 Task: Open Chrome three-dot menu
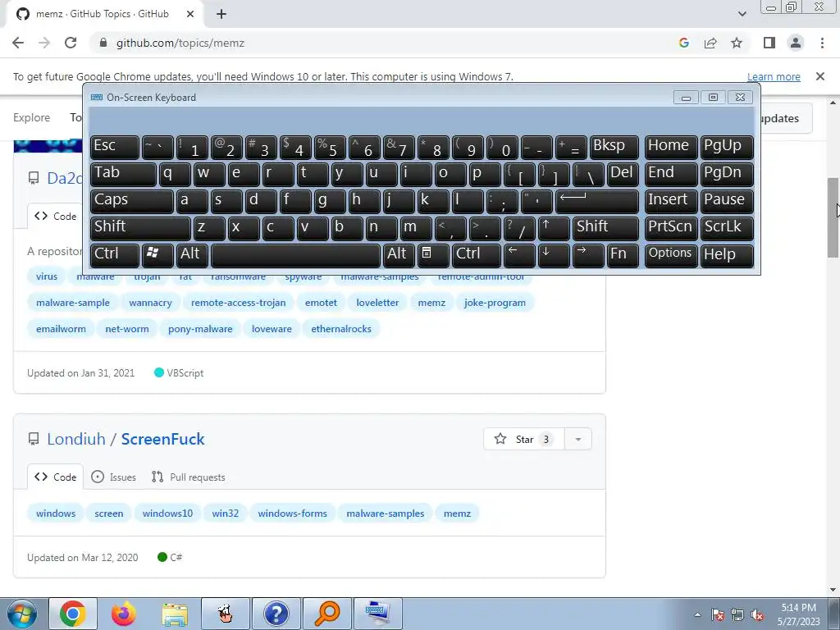click(x=822, y=43)
